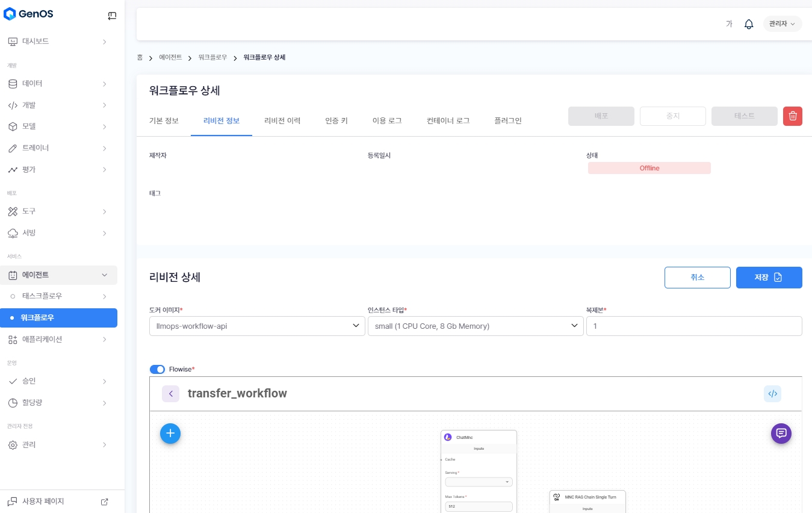Screen dimensions: 812x513
Task: Collapse the 에이전트 sidebar section
Action: [x=104, y=275]
